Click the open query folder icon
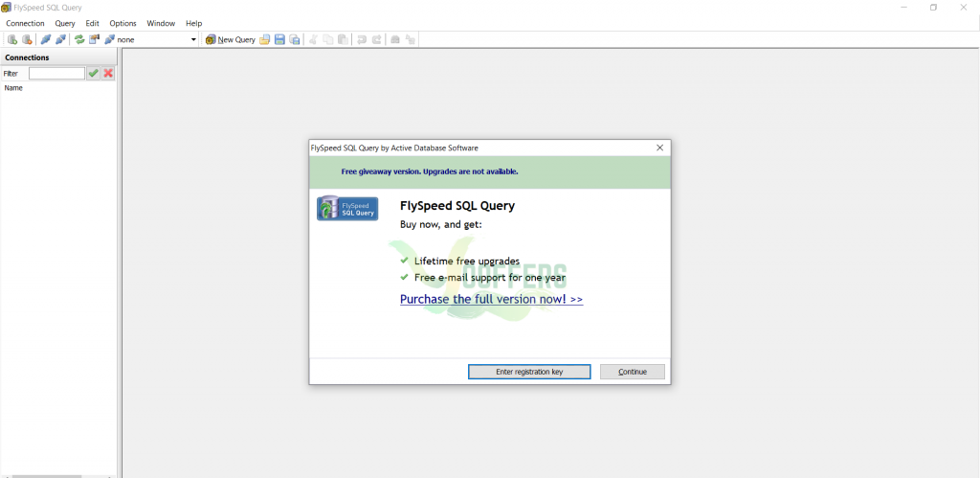 click(265, 39)
